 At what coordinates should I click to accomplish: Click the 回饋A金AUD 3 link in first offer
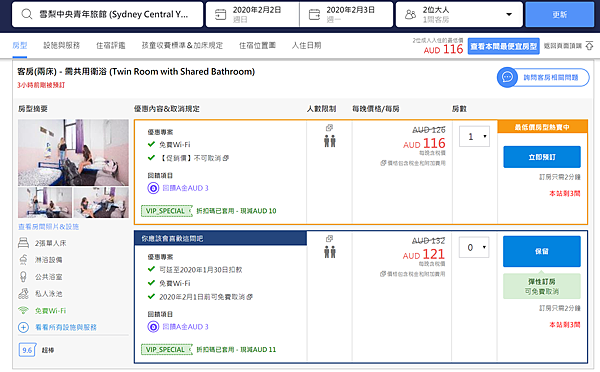coord(185,188)
